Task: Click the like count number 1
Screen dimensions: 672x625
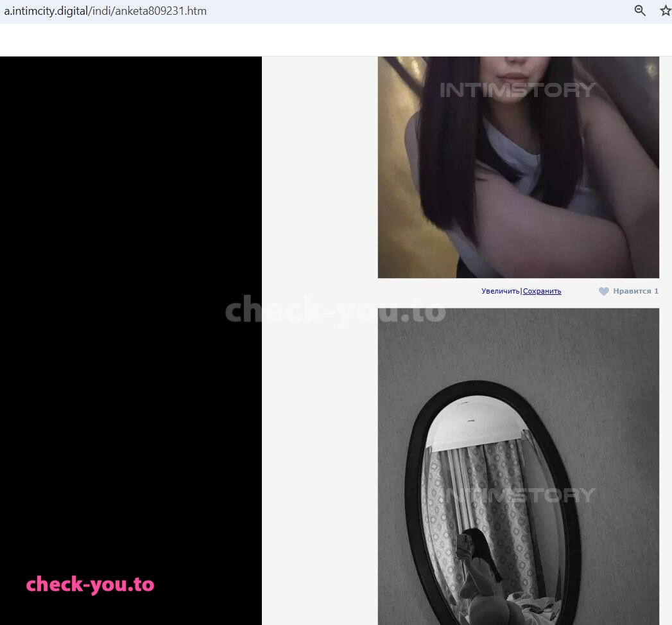Action: (656, 291)
